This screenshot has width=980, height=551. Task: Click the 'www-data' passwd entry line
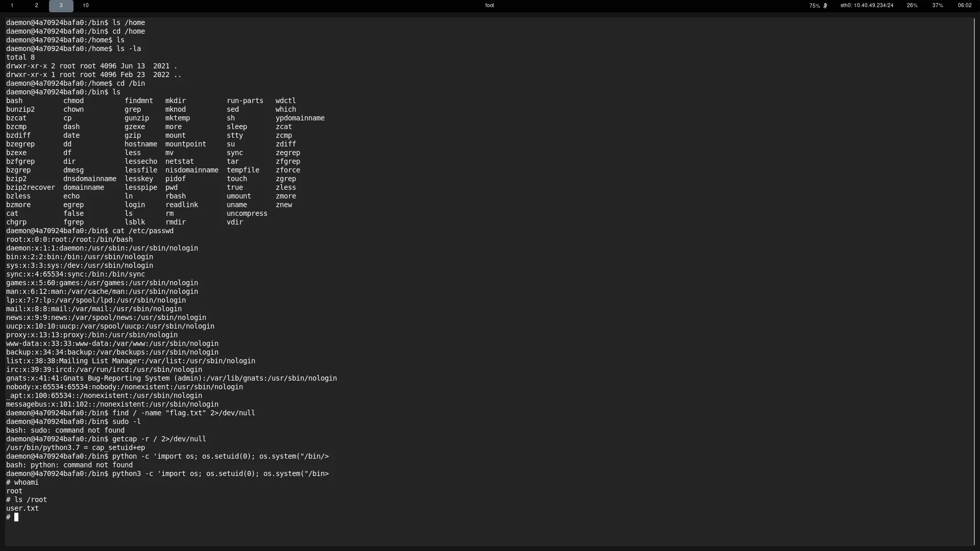click(x=112, y=343)
